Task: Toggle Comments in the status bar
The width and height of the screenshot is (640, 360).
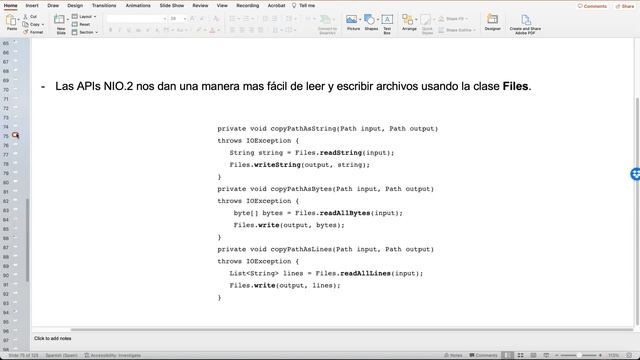Action: pyautogui.click(x=483, y=356)
